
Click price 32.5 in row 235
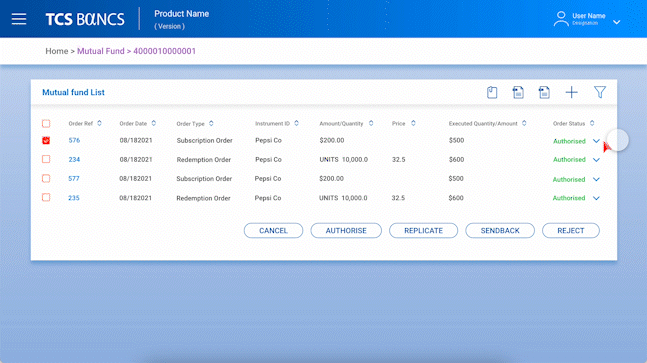(398, 198)
